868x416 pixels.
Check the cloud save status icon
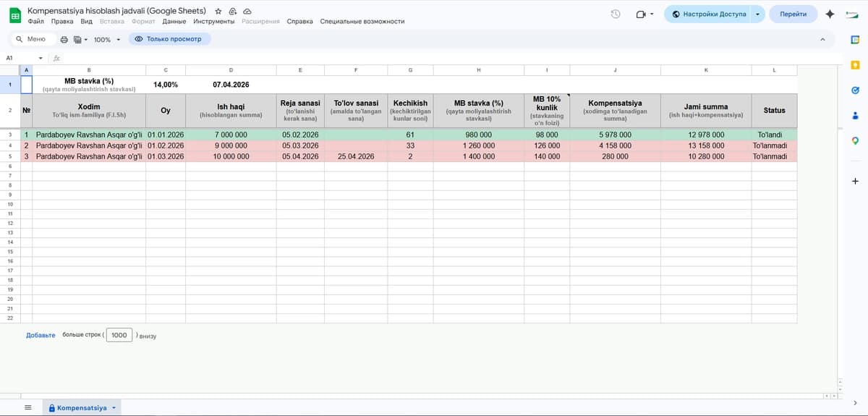click(247, 12)
